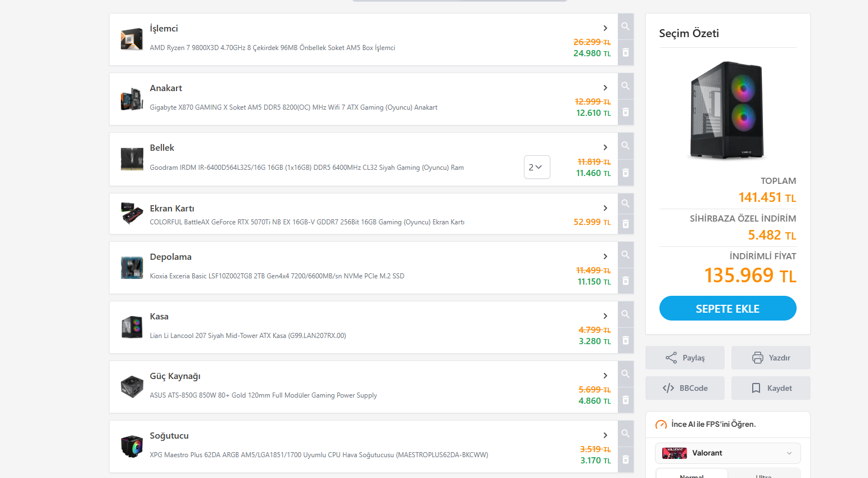868x478 pixels.
Task: Click the Goodram RAM thumbnail image
Action: coord(132,159)
